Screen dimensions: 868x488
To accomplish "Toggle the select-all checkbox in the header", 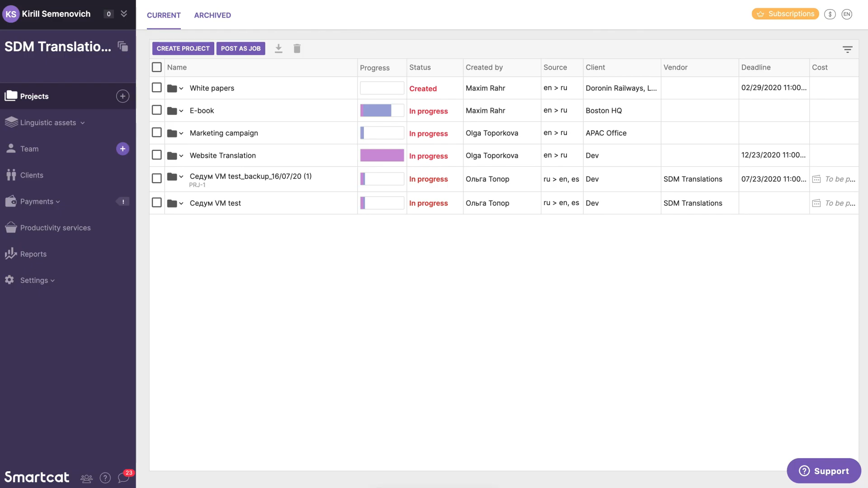I will click(x=157, y=67).
